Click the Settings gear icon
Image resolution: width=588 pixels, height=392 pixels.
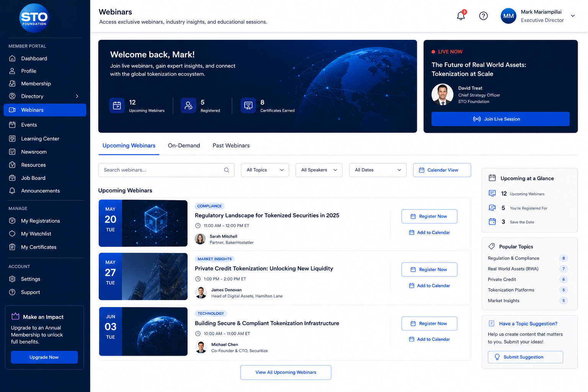[x=12, y=279]
